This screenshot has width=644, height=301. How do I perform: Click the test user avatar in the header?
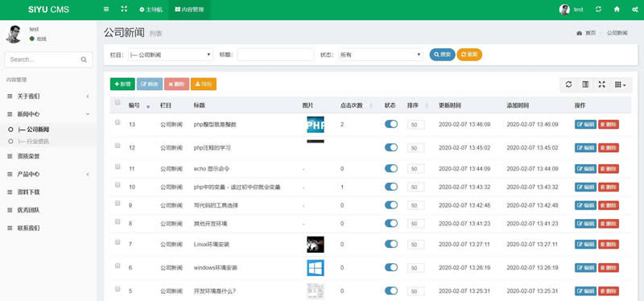(565, 10)
